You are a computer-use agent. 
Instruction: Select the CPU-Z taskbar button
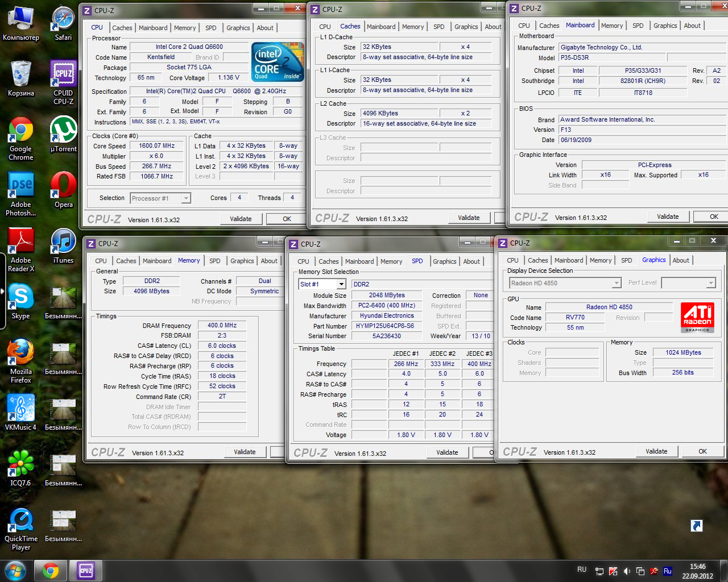[86, 571]
